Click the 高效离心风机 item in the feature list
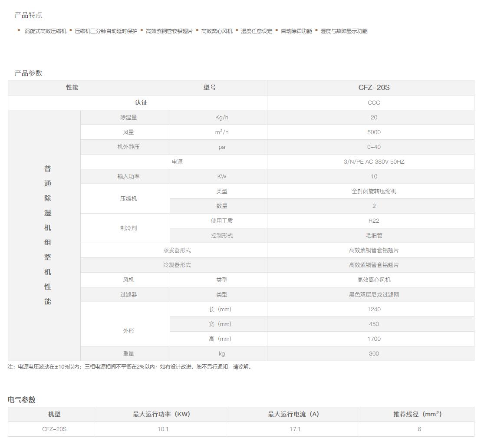Viewport: 484px width, 448px height. [x=217, y=31]
